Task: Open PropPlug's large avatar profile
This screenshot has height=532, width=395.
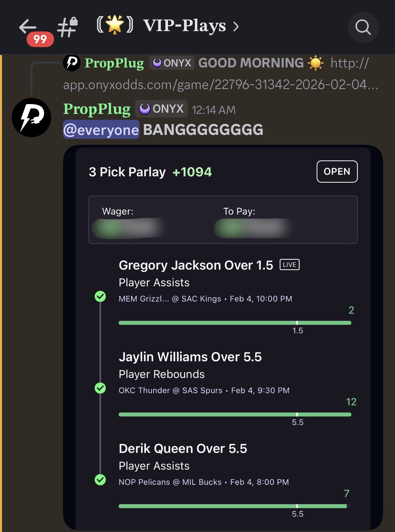Action: click(31, 118)
